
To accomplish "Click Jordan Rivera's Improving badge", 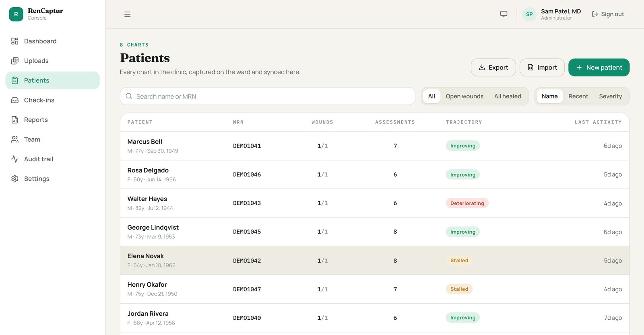I will [462, 318].
